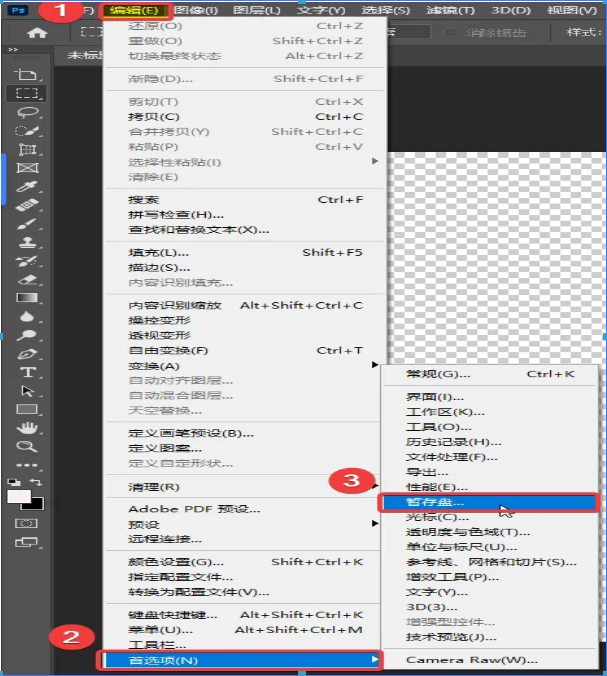The height and width of the screenshot is (676, 607).
Task: Open the 视图(V) menu
Action: pyautogui.click(x=572, y=10)
